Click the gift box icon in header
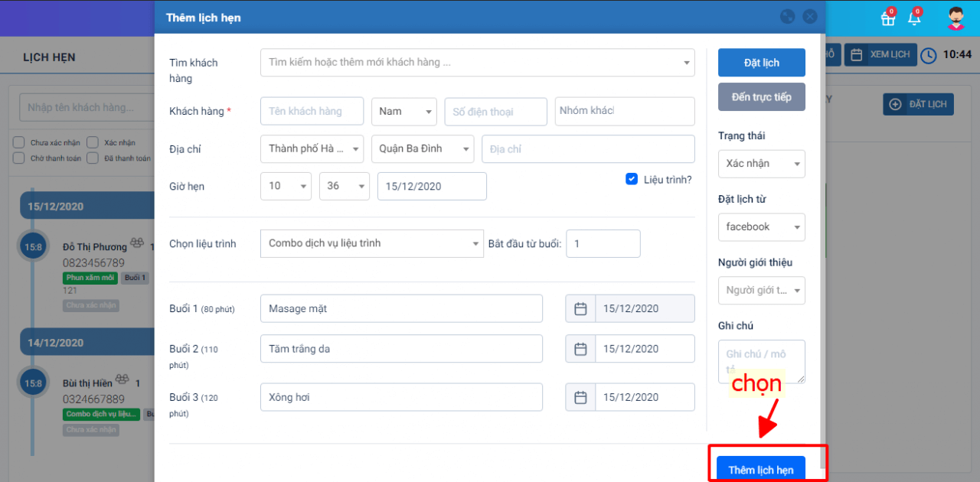The width and height of the screenshot is (980, 482). click(887, 18)
